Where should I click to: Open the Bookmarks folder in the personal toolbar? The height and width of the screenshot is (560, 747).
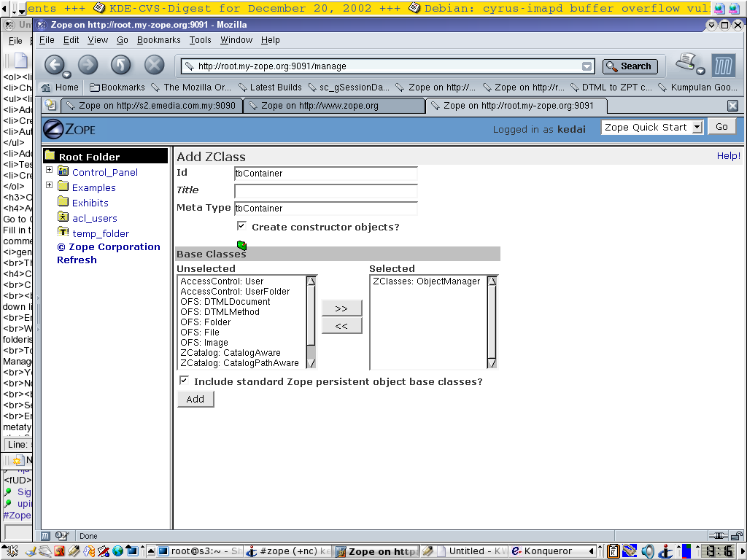pos(117,87)
